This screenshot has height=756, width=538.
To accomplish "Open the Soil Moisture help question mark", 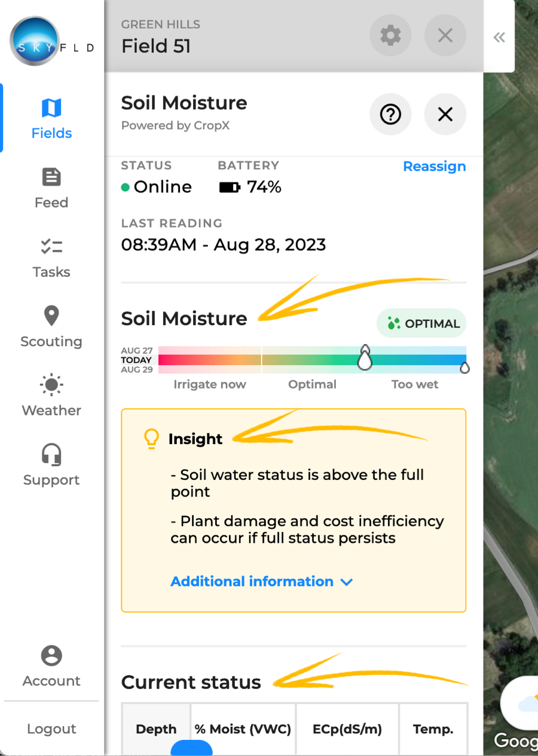I will pyautogui.click(x=390, y=114).
